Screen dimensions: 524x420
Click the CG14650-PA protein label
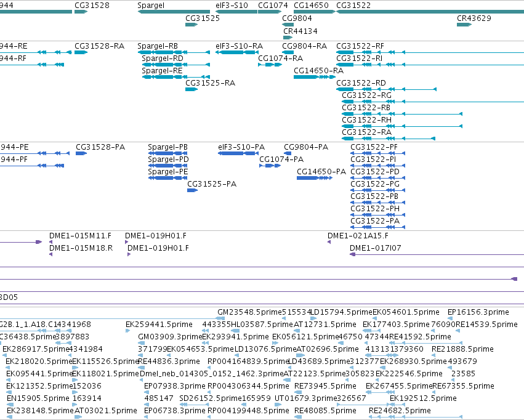[x=321, y=172]
